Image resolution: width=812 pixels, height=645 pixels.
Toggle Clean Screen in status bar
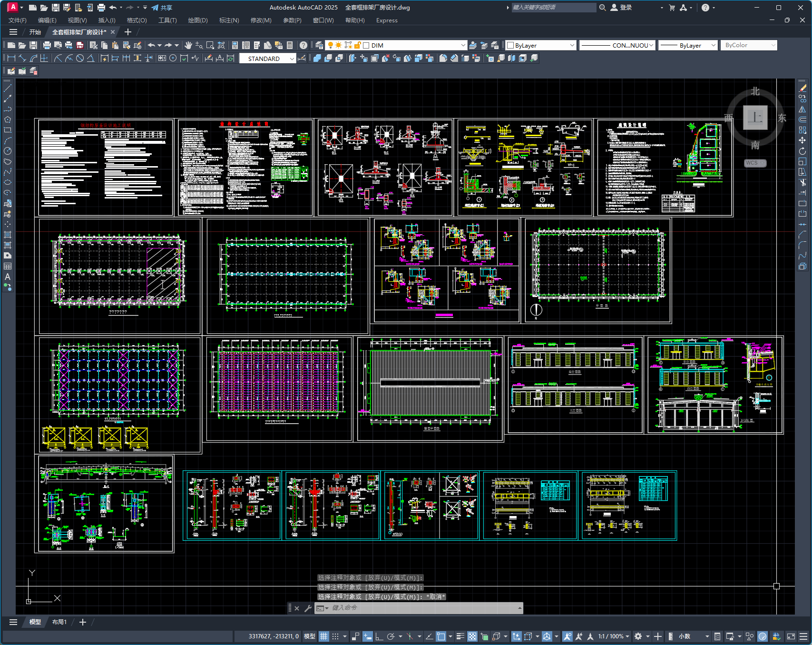[x=791, y=636]
